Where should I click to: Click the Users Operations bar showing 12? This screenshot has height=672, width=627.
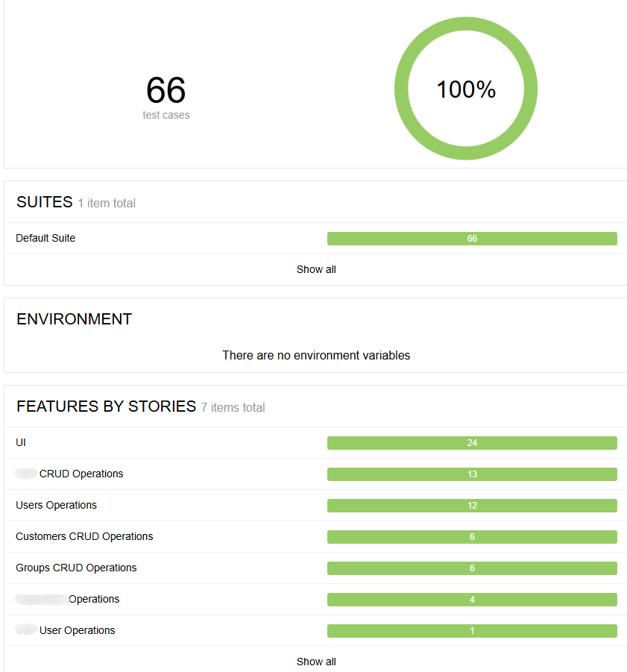pyautogui.click(x=472, y=506)
